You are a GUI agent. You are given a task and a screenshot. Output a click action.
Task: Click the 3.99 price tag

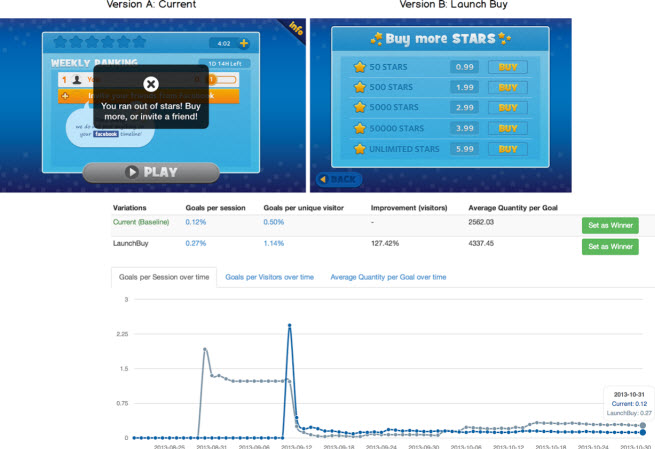coord(465,128)
